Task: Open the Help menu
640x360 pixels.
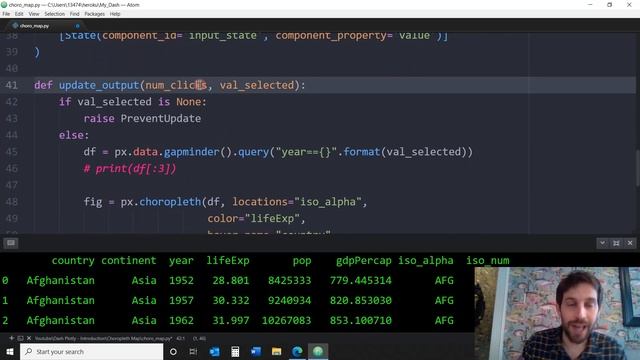Action: (x=115, y=14)
